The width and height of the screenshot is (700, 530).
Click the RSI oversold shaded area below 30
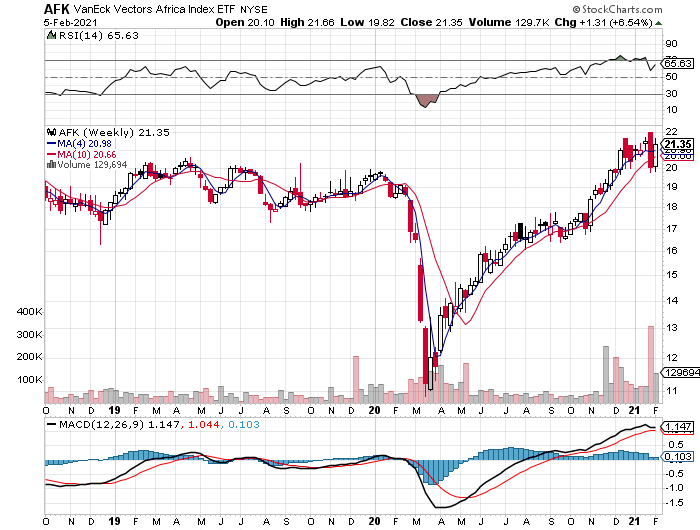point(427,100)
